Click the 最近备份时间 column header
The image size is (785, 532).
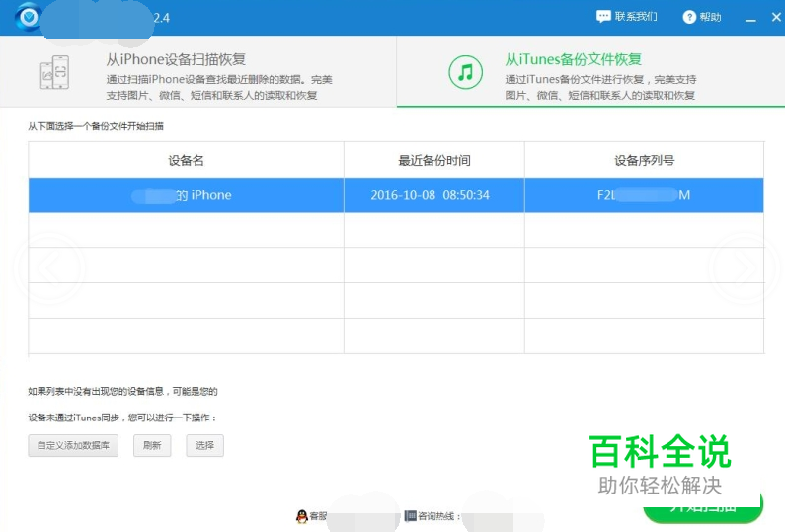(434, 160)
